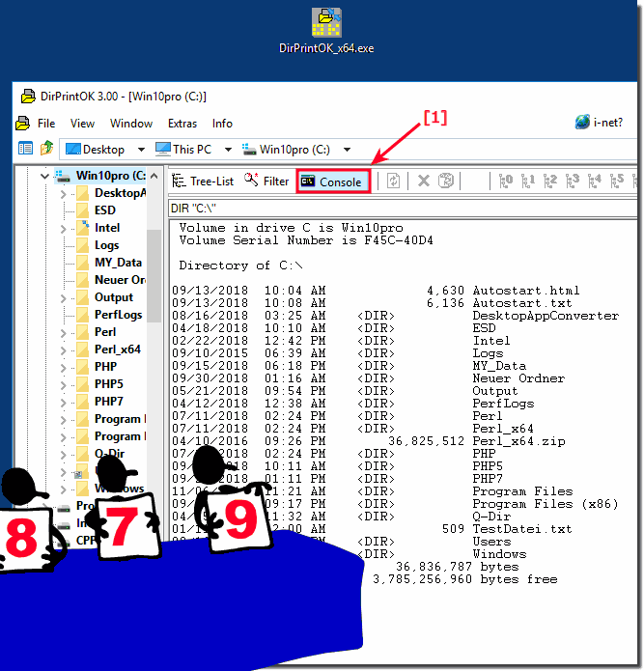644x671 pixels.
Task: Click the i-net? globe link
Action: coord(599,123)
